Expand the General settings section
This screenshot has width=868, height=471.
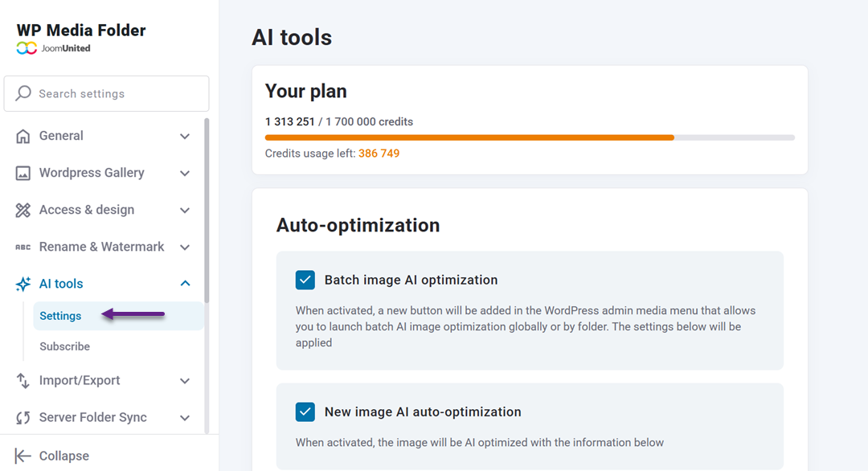[185, 135]
